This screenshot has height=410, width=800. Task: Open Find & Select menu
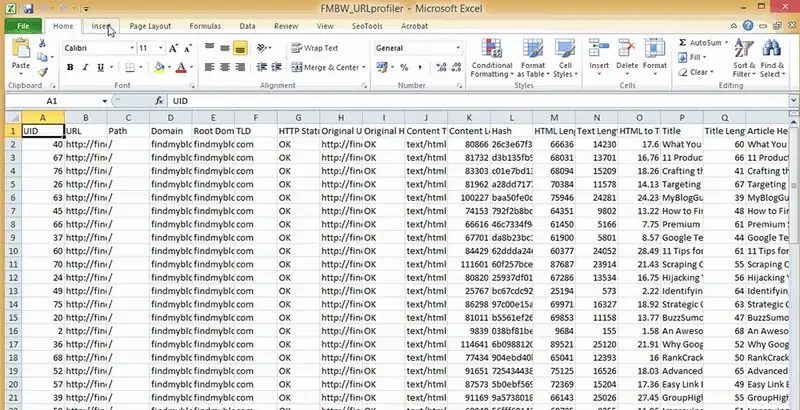pyautogui.click(x=772, y=58)
